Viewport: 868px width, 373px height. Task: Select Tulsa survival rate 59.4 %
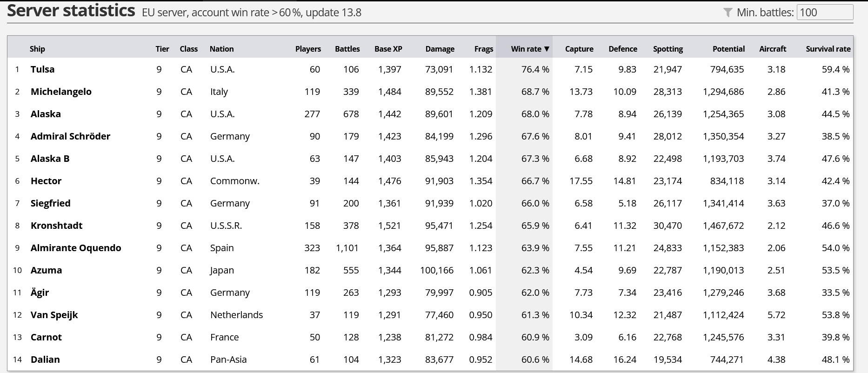(835, 69)
